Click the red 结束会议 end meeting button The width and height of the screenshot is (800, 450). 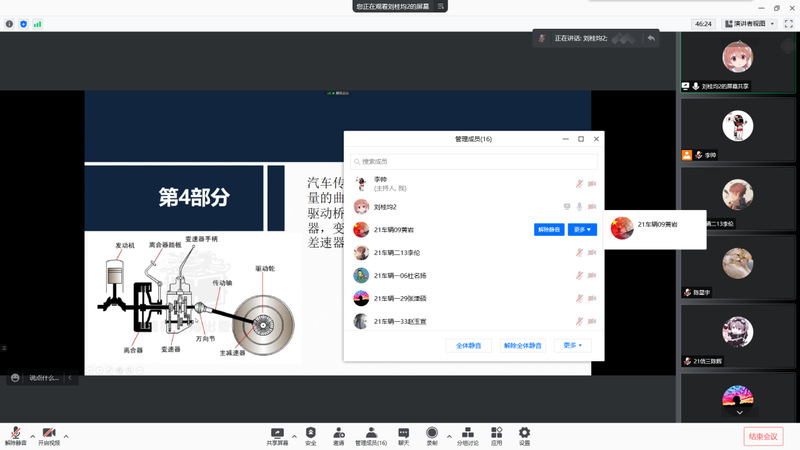pos(763,436)
